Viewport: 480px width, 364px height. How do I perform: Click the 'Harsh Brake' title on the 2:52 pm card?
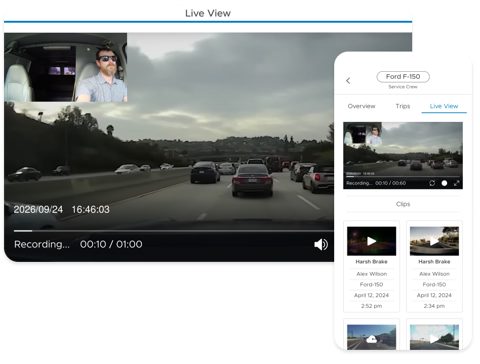pos(371,262)
